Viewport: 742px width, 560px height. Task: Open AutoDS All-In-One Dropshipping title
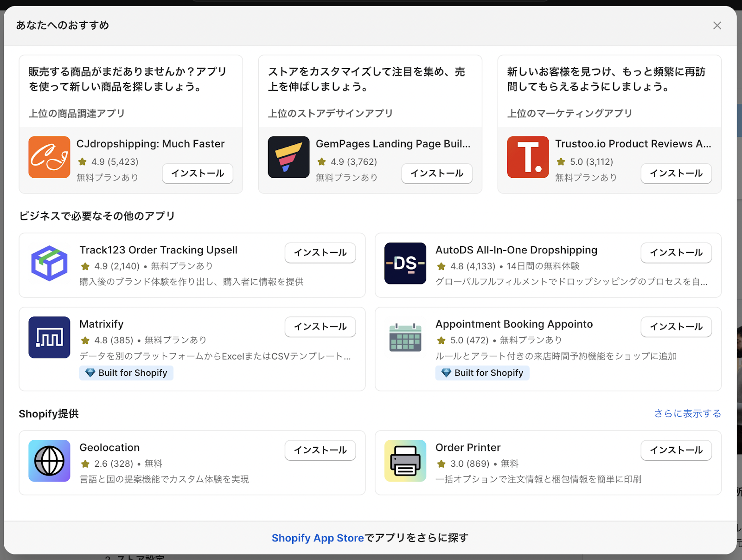click(516, 250)
